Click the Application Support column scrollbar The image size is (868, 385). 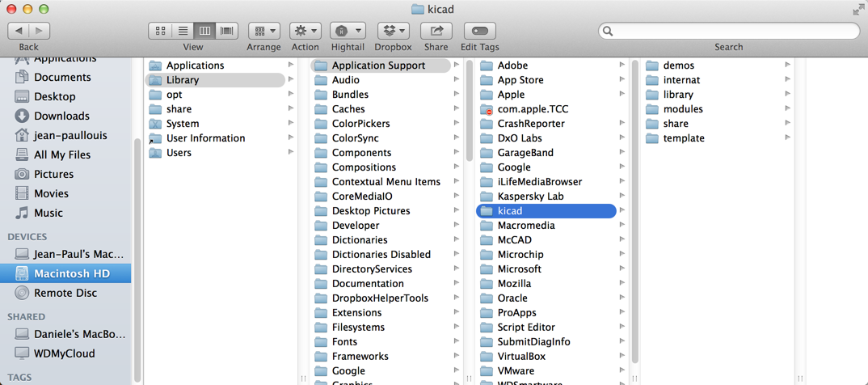pyautogui.click(x=635, y=211)
